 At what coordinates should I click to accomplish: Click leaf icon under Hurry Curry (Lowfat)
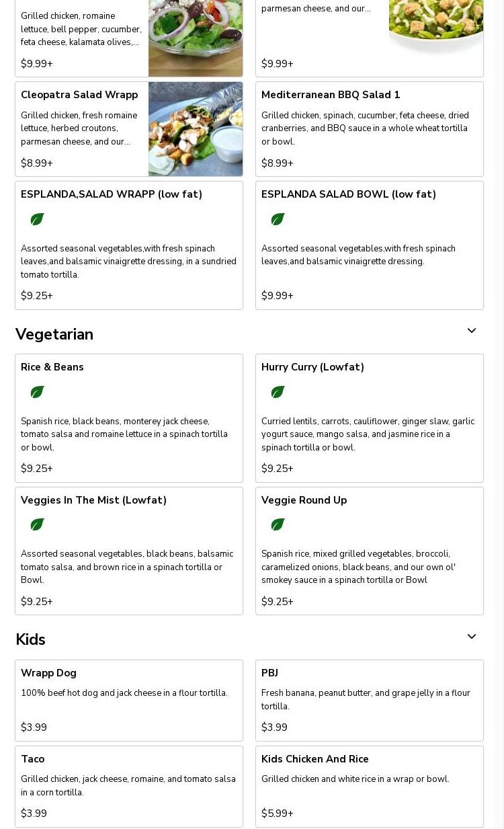tap(278, 392)
